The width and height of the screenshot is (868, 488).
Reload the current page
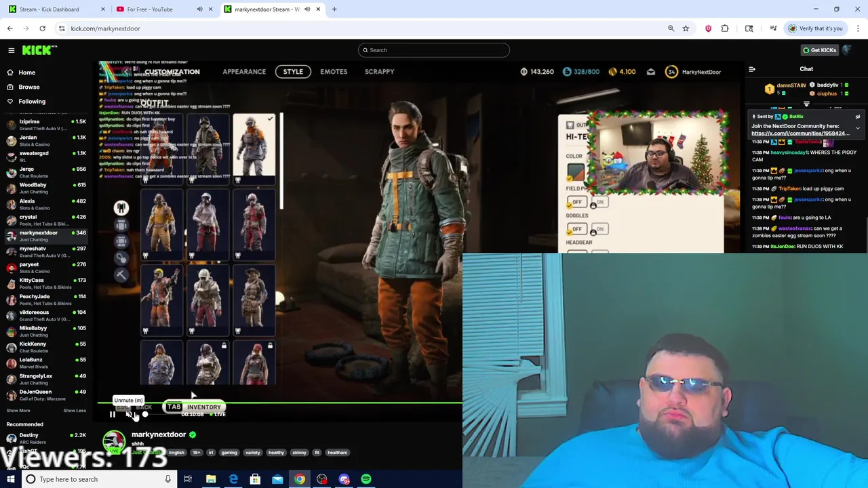click(42, 28)
